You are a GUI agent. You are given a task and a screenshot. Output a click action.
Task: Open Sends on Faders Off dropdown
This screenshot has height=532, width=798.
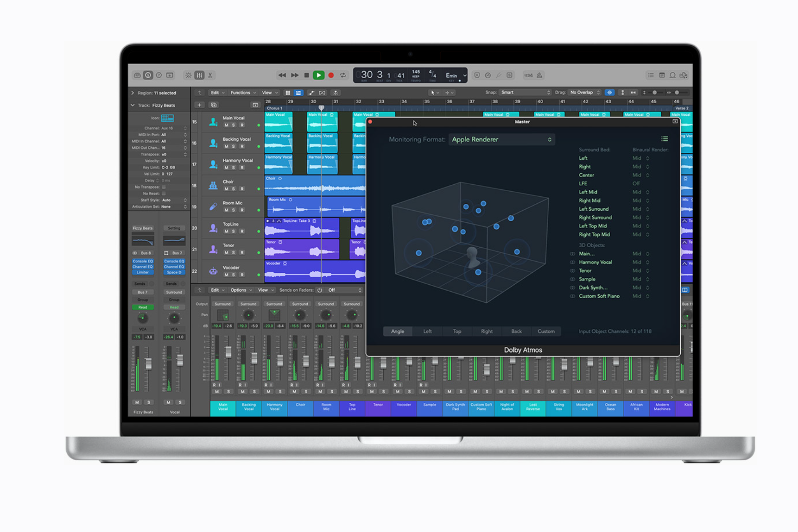click(344, 290)
